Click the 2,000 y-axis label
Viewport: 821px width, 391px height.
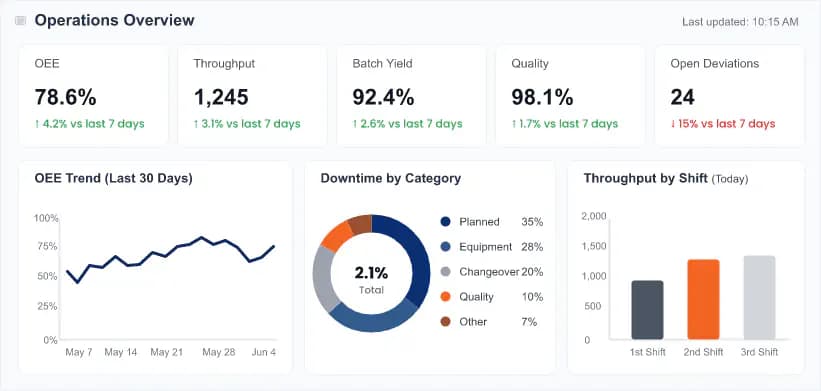click(x=594, y=216)
